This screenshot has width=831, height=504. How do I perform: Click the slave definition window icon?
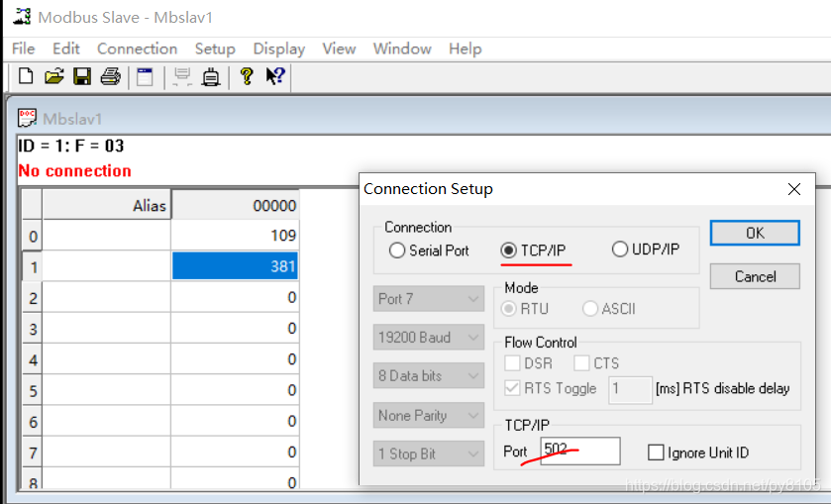145,77
